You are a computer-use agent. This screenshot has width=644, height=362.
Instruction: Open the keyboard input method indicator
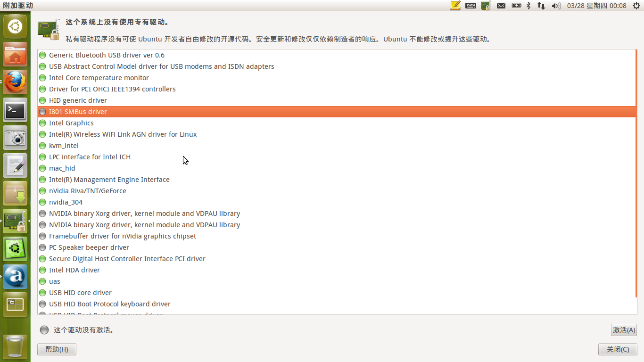[471, 6]
